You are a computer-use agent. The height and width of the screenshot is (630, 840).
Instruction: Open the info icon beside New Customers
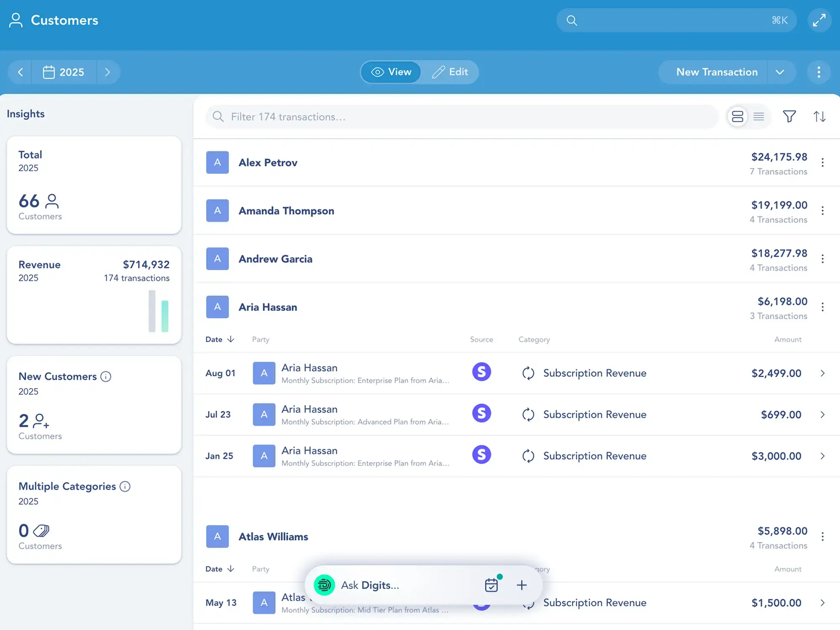pyautogui.click(x=106, y=376)
